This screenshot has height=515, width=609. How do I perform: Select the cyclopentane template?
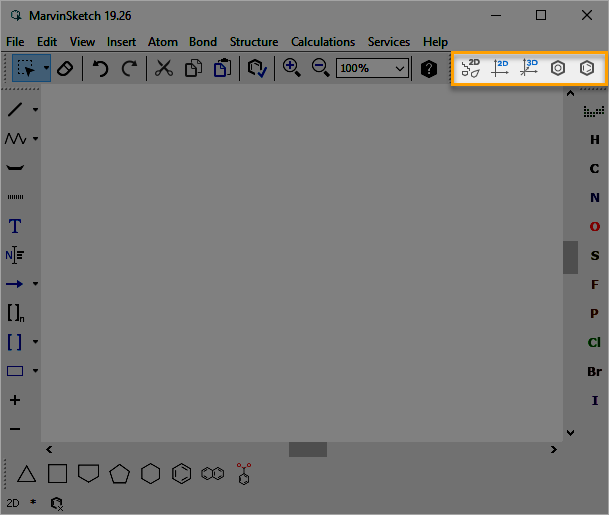pyautogui.click(x=120, y=473)
